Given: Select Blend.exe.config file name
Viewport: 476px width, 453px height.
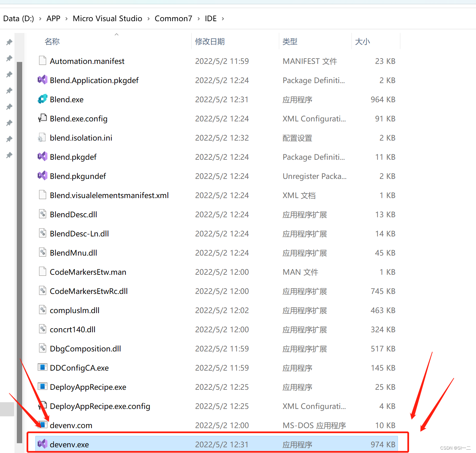Looking at the screenshot, I should [79, 119].
